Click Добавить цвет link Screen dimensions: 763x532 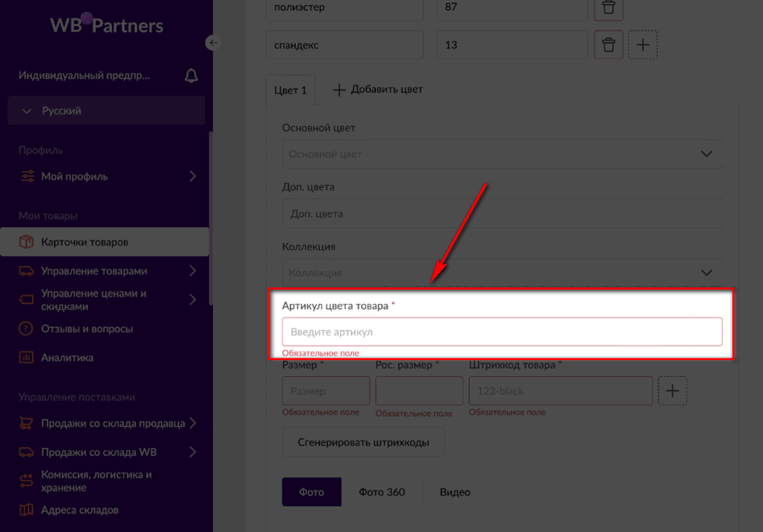tap(377, 89)
